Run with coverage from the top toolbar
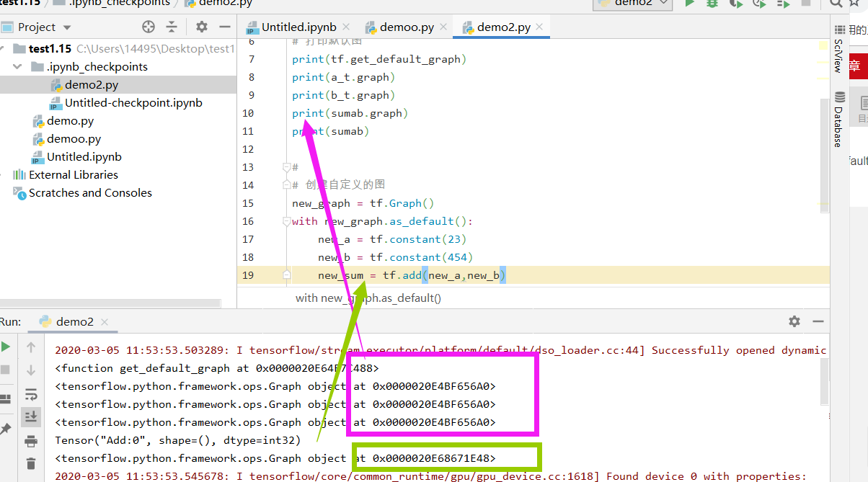The image size is (868, 482). 735,3
